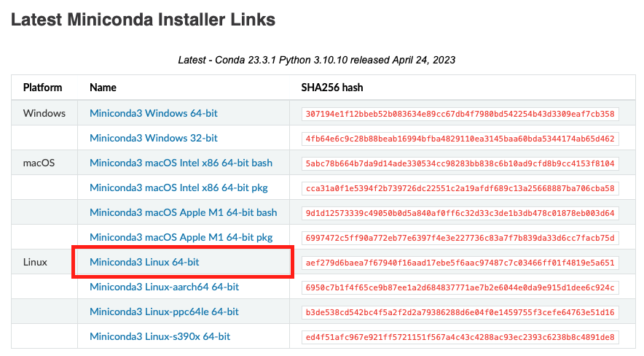Download Miniconda3 macOS Intel x86 64-bit bash
This screenshot has width=644, height=356.
(181, 163)
